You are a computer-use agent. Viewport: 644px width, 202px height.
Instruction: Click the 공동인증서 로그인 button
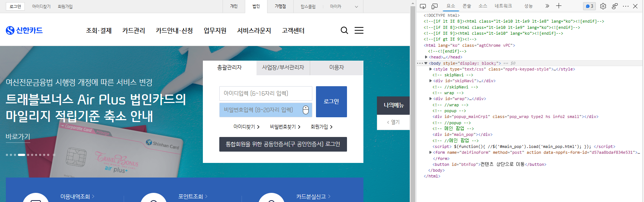click(283, 144)
